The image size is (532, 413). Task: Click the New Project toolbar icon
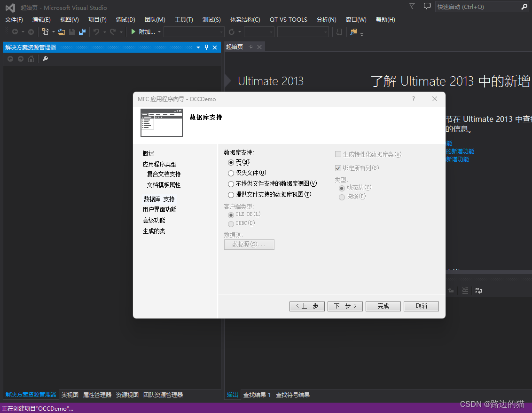(x=45, y=32)
